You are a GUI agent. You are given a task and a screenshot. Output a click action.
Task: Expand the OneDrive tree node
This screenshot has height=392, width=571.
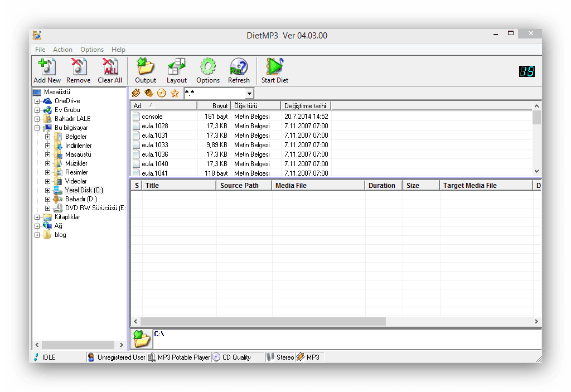pos(37,101)
